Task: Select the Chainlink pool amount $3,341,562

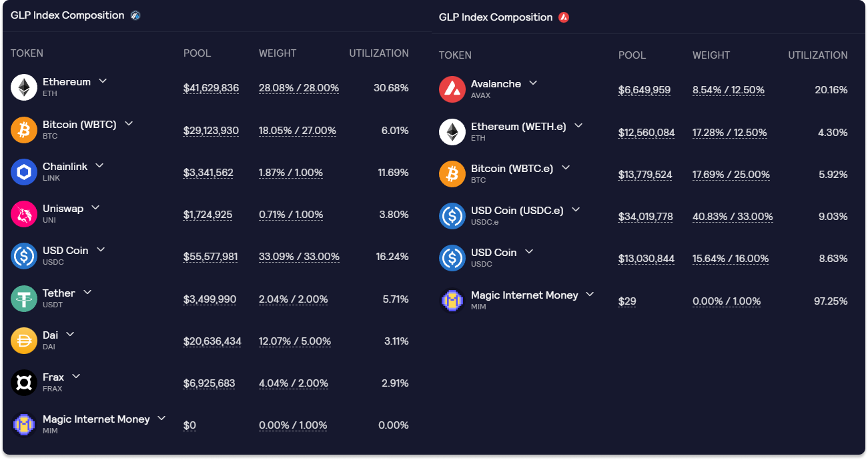Action: tap(208, 173)
